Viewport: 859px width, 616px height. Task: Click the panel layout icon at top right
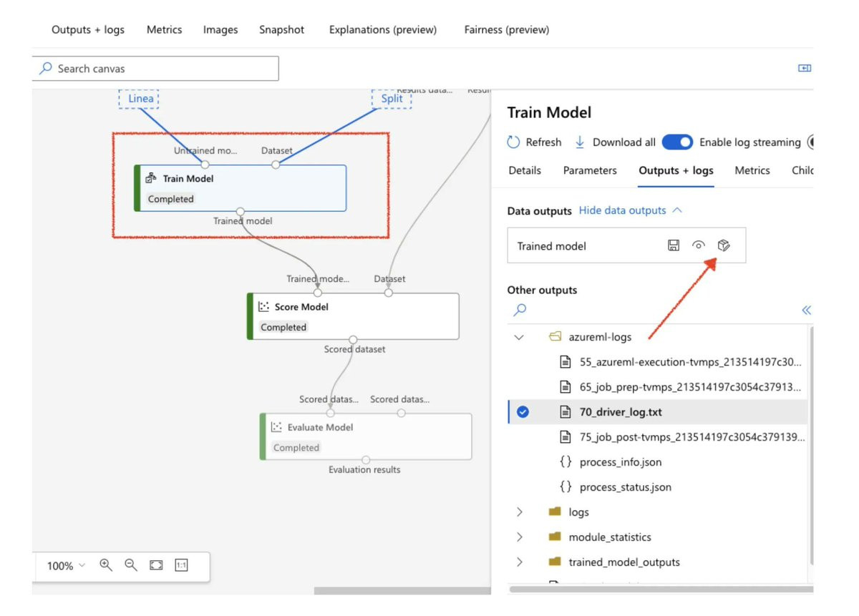pos(805,68)
